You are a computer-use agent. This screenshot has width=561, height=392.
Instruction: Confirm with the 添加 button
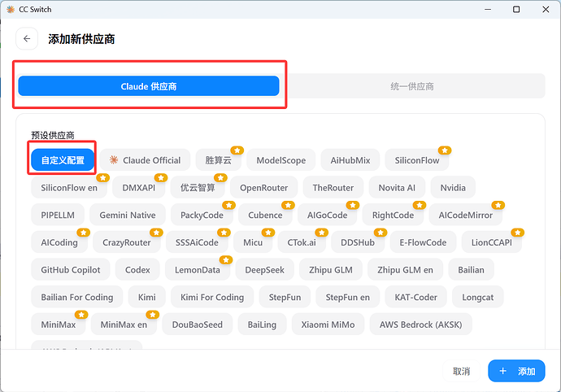pyautogui.click(x=516, y=371)
